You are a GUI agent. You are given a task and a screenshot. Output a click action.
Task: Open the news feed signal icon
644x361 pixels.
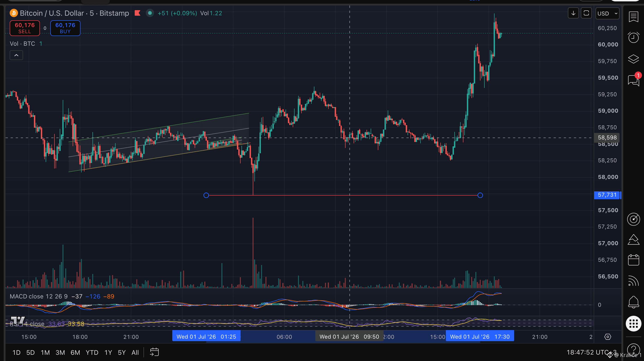point(633,281)
